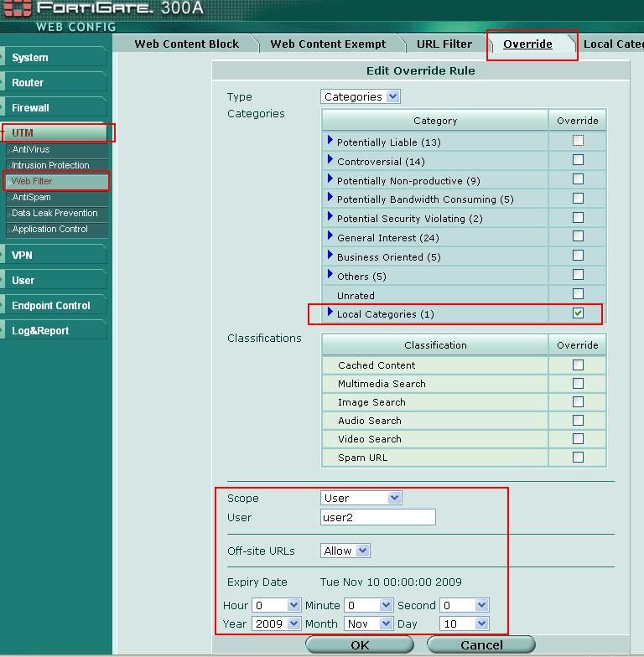Open the Type dropdown
This screenshot has height=657, width=644.
tap(361, 96)
